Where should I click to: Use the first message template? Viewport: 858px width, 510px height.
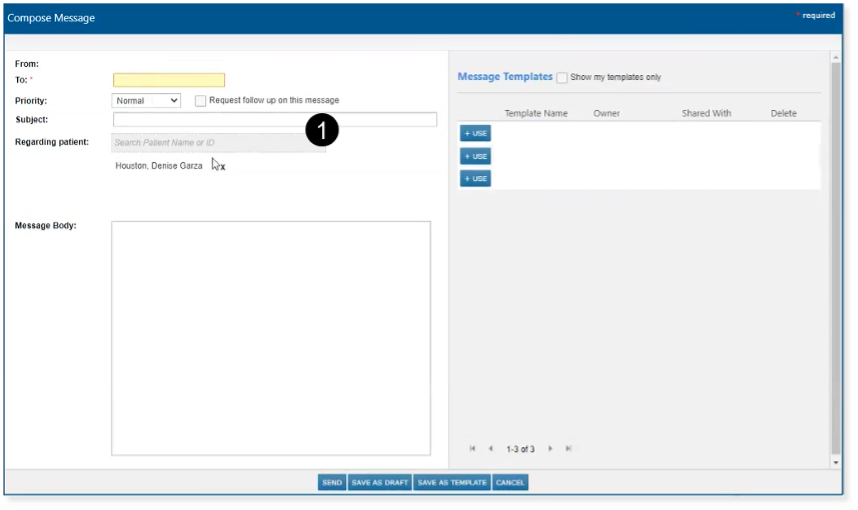point(475,134)
